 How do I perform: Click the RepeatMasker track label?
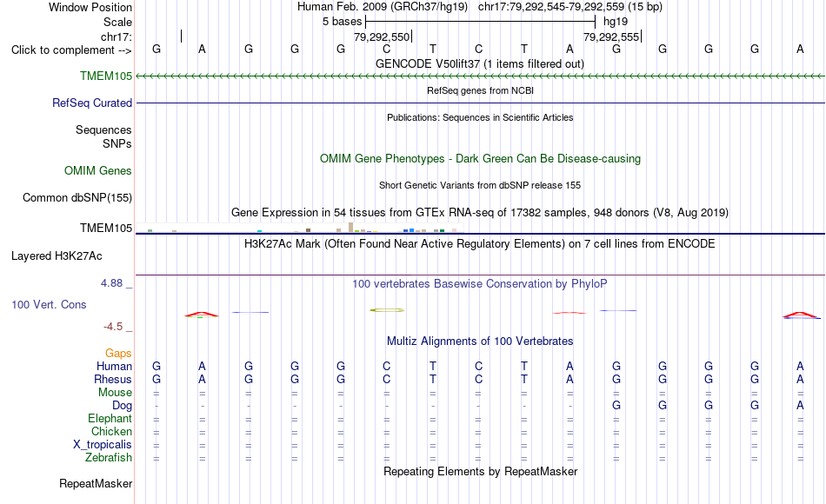[96, 483]
